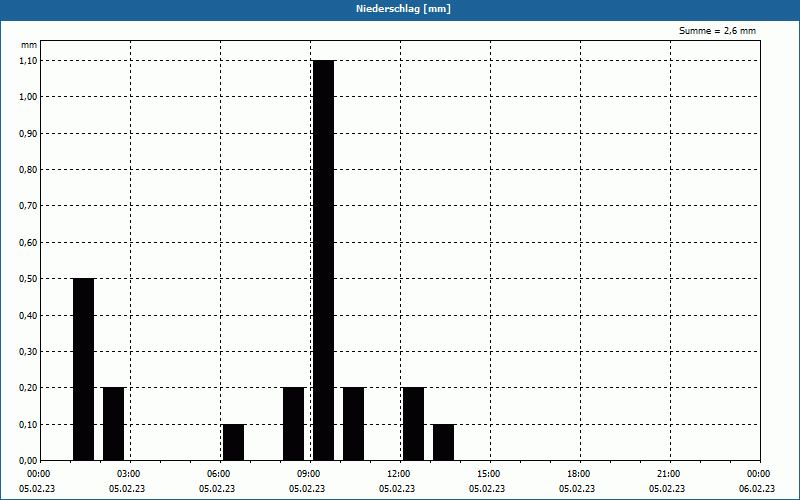This screenshot has width=800, height=500.
Task: Select the 0,10 y-axis value
Action: tap(28, 424)
